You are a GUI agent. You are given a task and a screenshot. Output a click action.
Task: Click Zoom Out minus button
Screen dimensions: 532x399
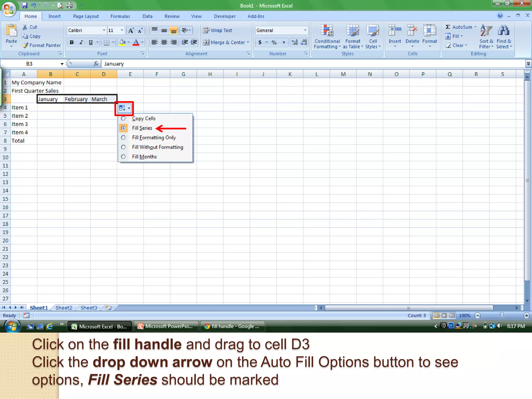477,315
